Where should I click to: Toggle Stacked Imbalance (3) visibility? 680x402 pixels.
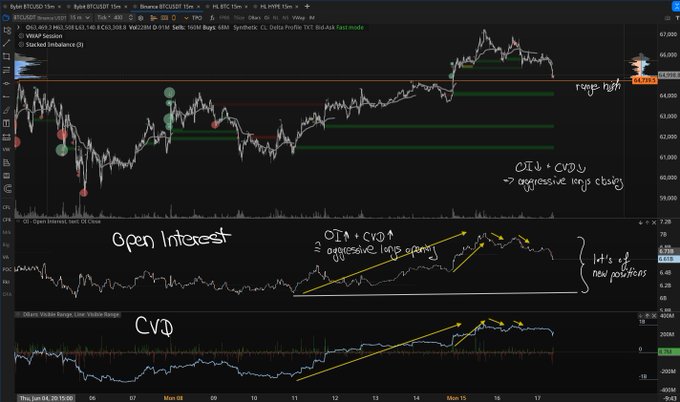[21, 45]
